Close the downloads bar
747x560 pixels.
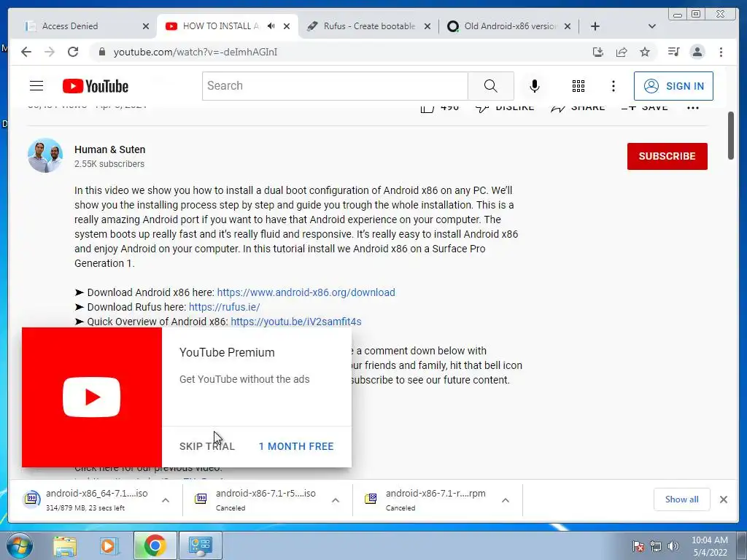click(723, 499)
